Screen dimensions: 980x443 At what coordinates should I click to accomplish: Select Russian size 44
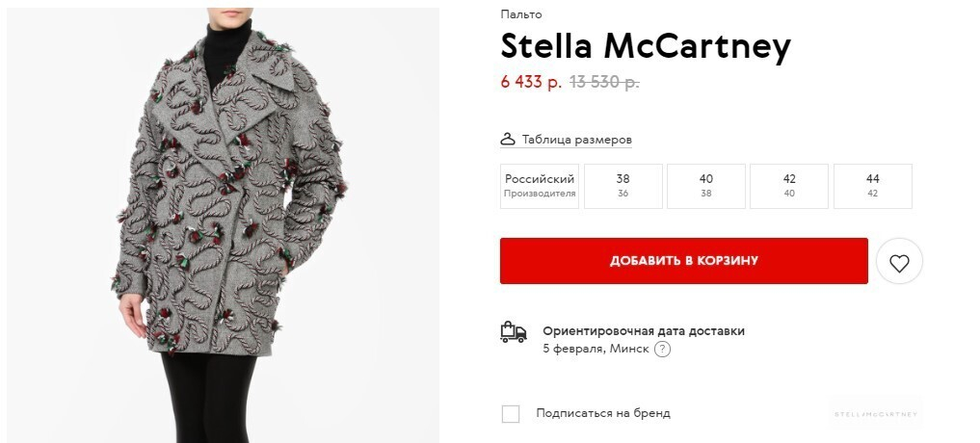(872, 186)
